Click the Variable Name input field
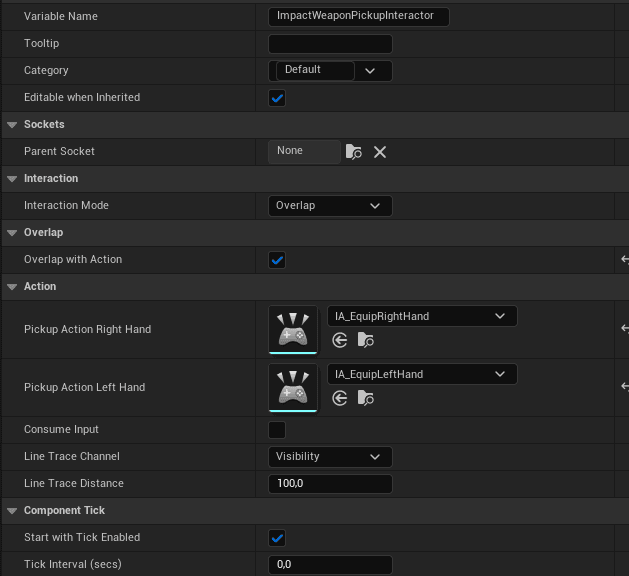The height and width of the screenshot is (576, 629). tap(359, 17)
